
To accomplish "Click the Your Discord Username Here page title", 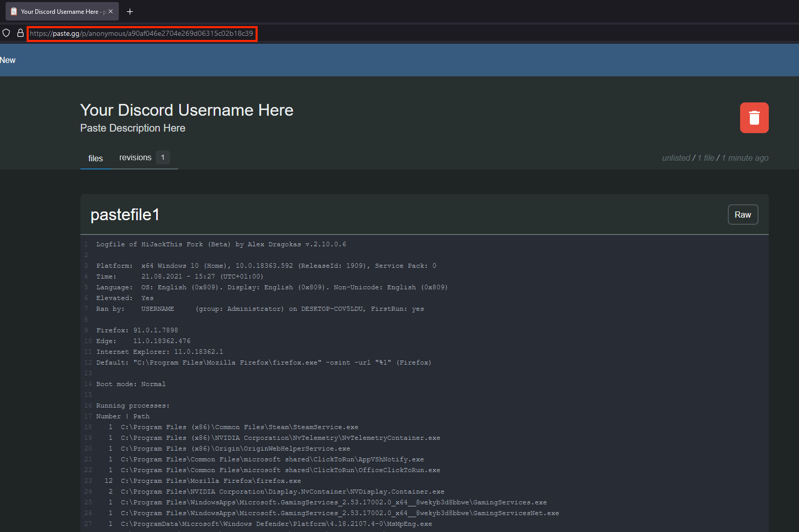I will (x=186, y=110).
